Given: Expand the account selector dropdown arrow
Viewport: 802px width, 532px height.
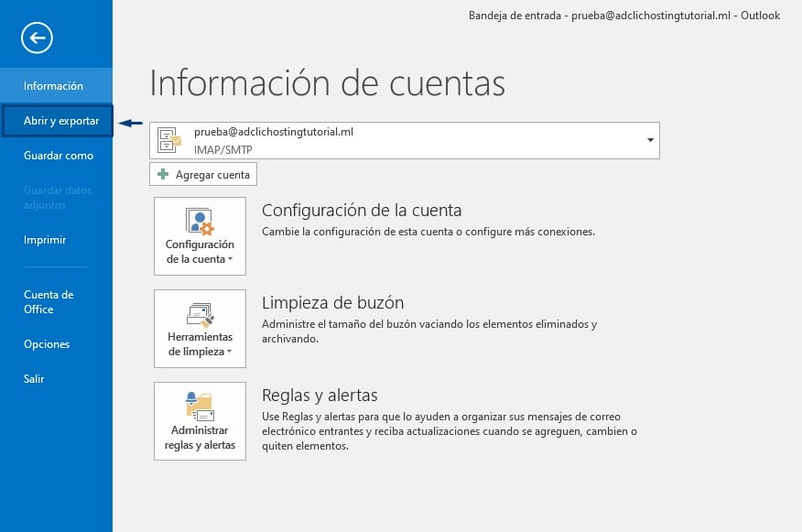Looking at the screenshot, I should [x=650, y=140].
